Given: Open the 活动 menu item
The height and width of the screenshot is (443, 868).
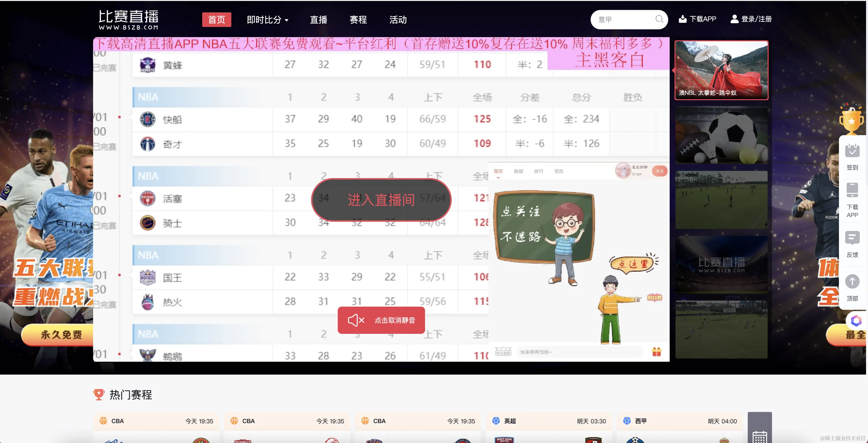Looking at the screenshot, I should click(398, 20).
